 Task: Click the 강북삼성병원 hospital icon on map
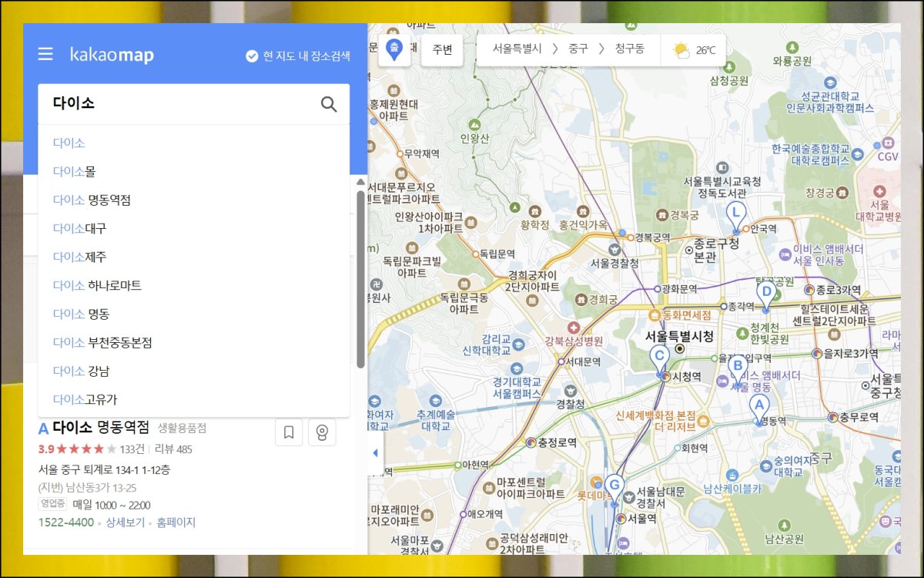572,328
